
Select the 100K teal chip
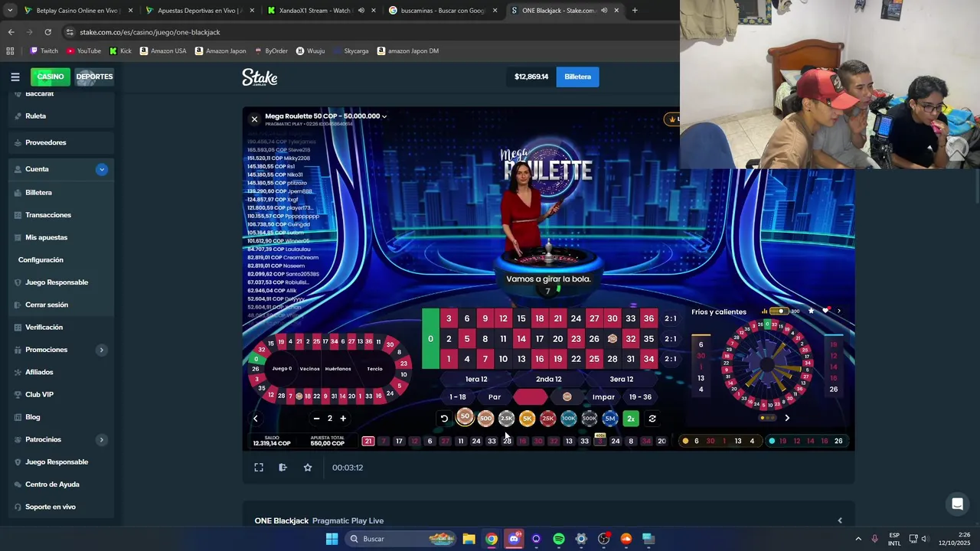tap(568, 419)
